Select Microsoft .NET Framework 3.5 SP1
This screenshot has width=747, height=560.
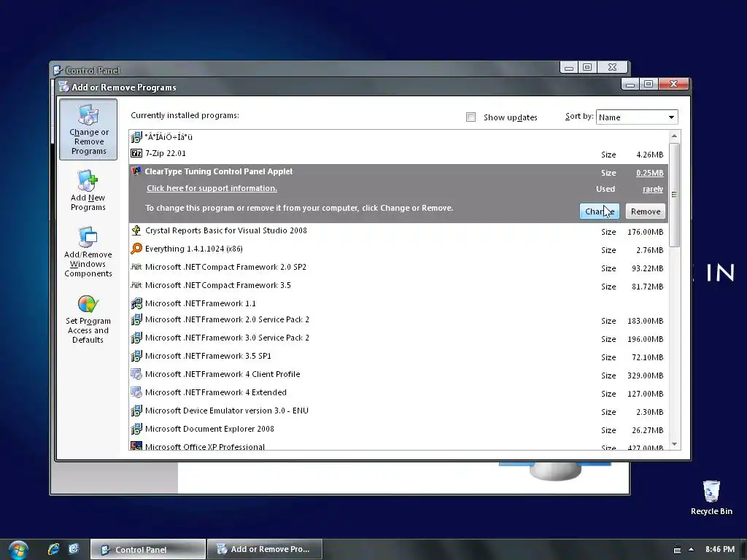coord(398,356)
